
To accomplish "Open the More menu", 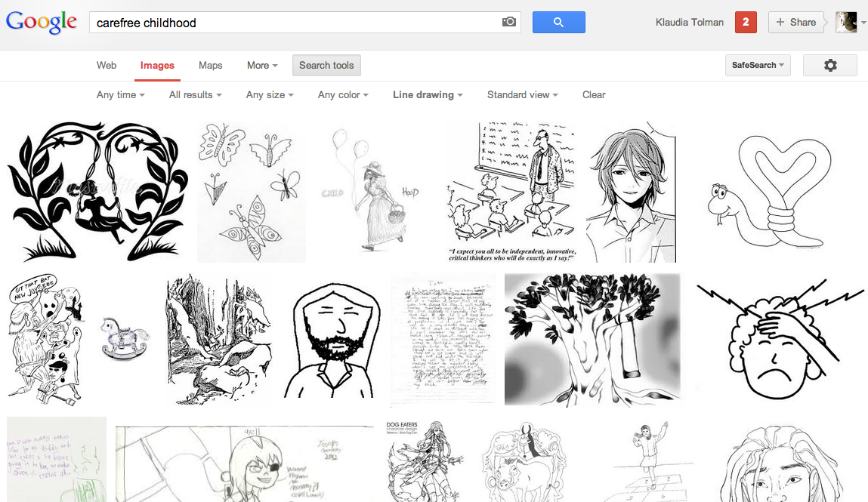I will click(262, 66).
